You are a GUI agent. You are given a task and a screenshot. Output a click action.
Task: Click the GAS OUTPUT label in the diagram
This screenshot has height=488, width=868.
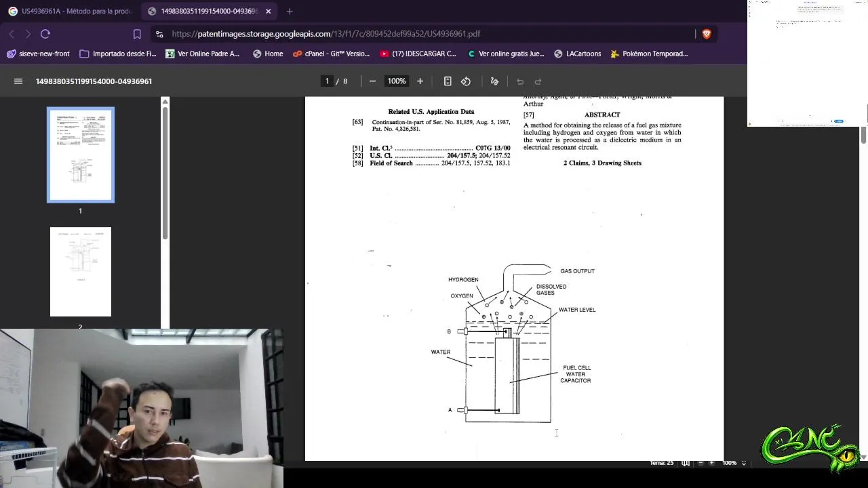click(x=577, y=271)
